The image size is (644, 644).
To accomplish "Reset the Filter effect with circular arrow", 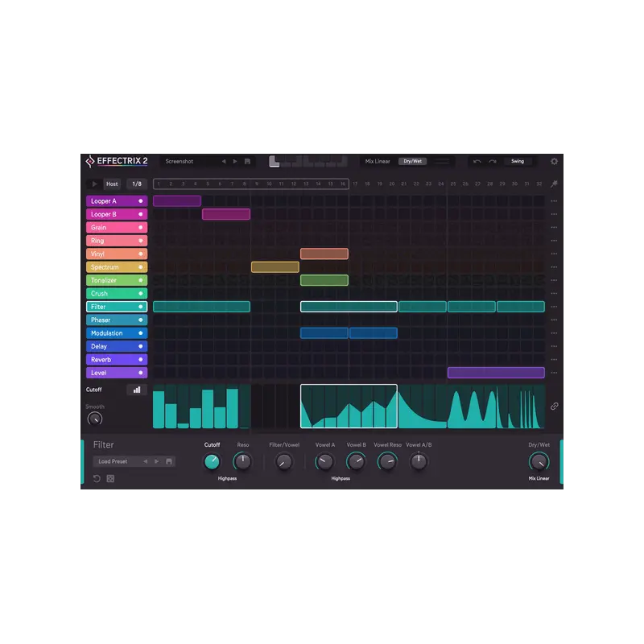I will click(x=97, y=478).
